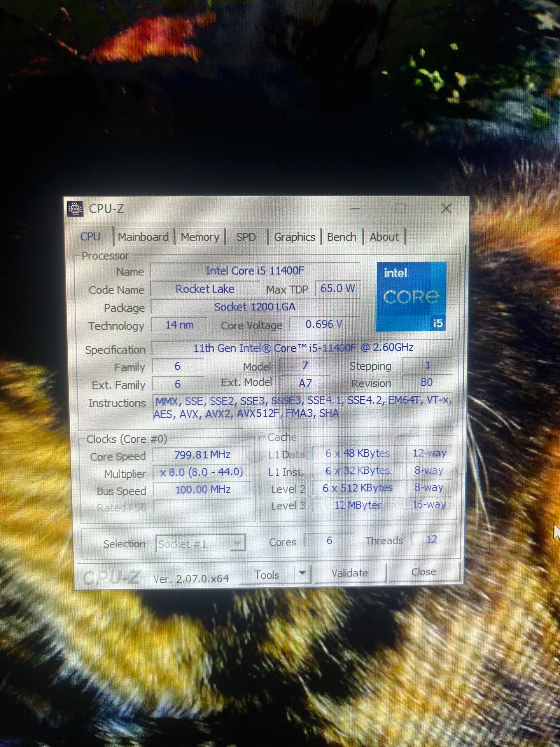Click the Intel Core i5 logo badge

(x=411, y=296)
